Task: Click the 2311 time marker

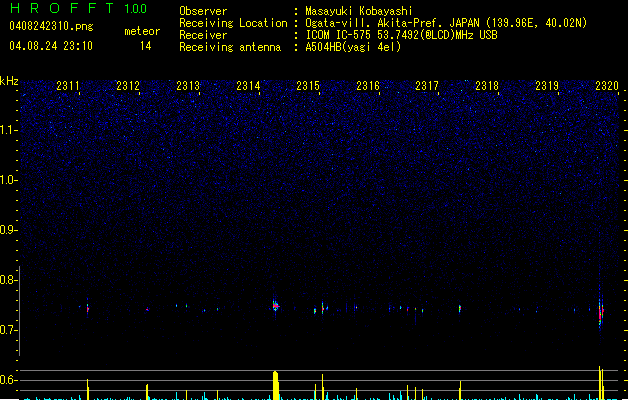Action: (x=68, y=86)
